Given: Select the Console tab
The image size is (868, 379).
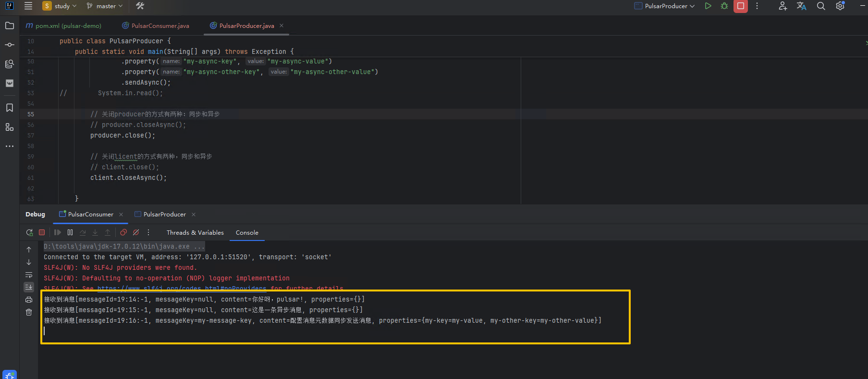Looking at the screenshot, I should coord(247,232).
